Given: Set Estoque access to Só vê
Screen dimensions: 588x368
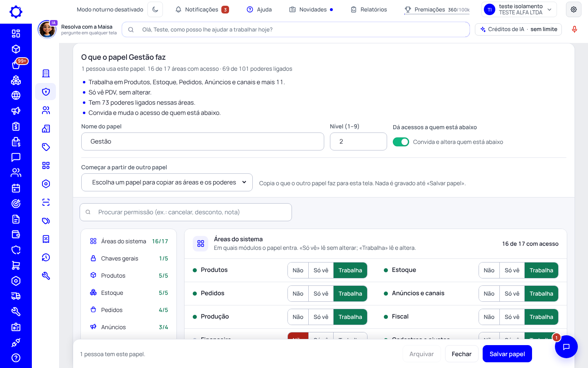Looking at the screenshot, I should point(512,270).
